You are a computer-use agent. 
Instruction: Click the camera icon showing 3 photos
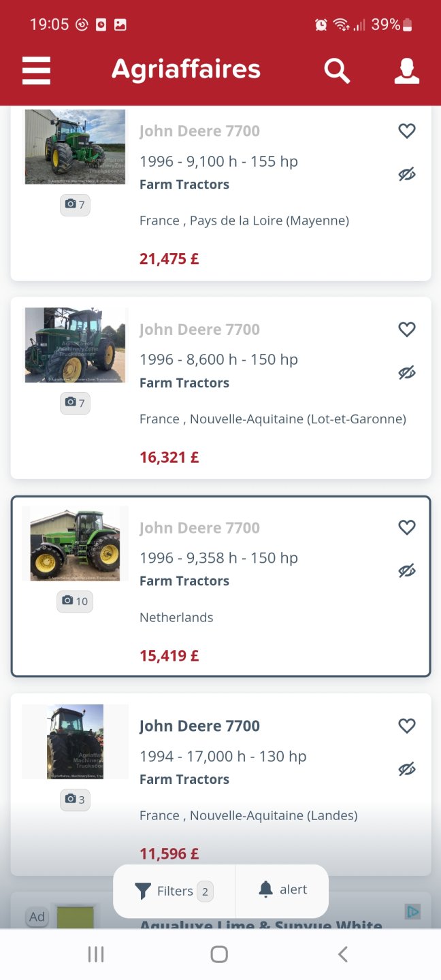75,800
